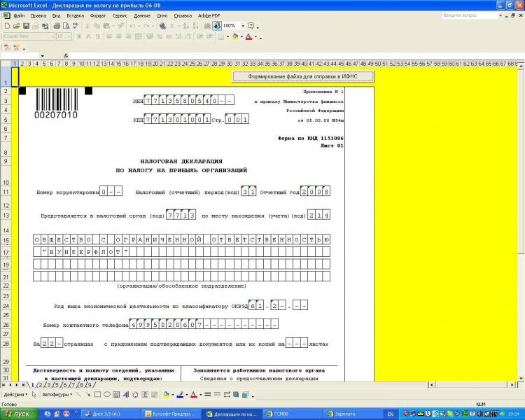Click the Line drawing tool
This screenshot has width=525, height=420.
click(x=78, y=395)
